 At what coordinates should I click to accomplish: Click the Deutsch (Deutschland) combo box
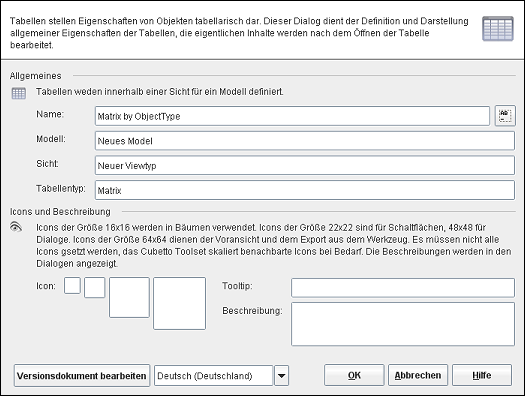pos(221,376)
